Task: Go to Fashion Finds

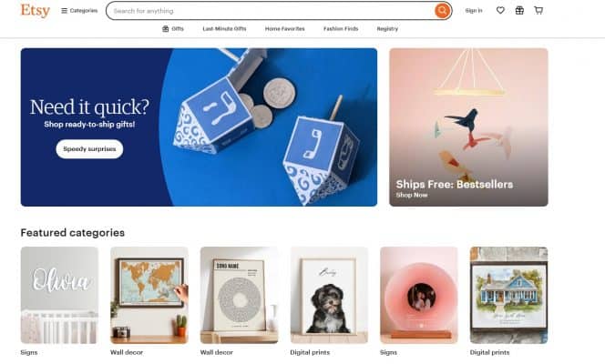Action: click(x=341, y=28)
